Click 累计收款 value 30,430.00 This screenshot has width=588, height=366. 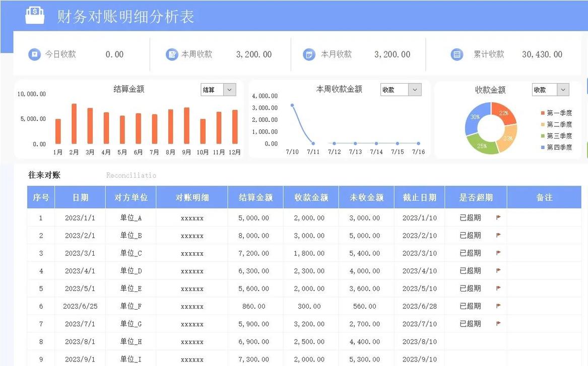542,54
